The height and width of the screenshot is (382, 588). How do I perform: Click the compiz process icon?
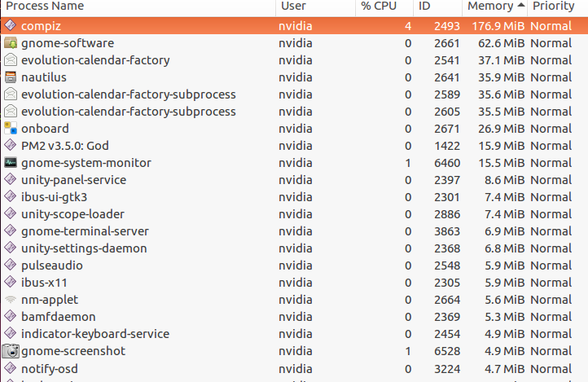[x=11, y=25]
